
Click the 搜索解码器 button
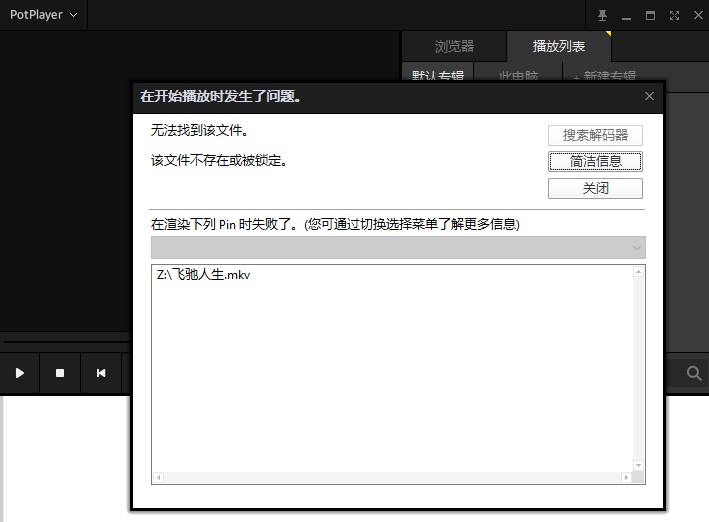coord(595,135)
